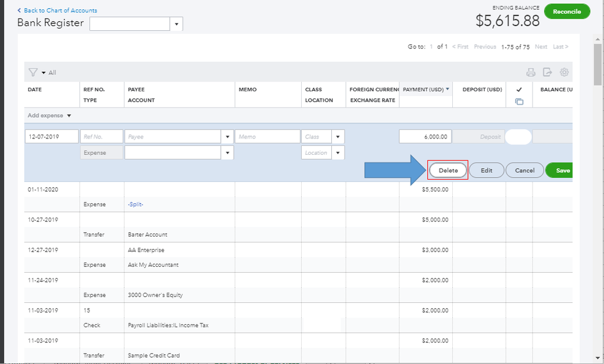The image size is (604, 364).
Task: Toggle the reconcile status box in the entry row
Action: (518, 137)
